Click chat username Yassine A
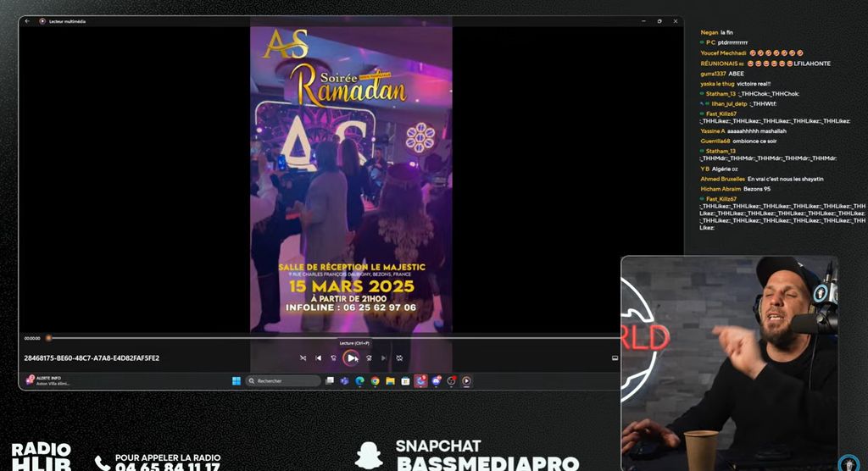868x471 pixels. click(x=712, y=131)
